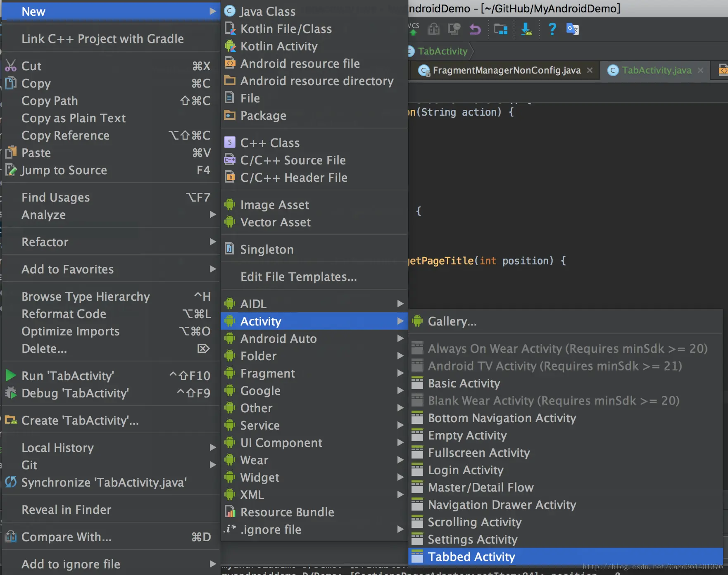The width and height of the screenshot is (728, 575).
Task: Click the C/C++ Header File icon
Action: [x=230, y=177]
